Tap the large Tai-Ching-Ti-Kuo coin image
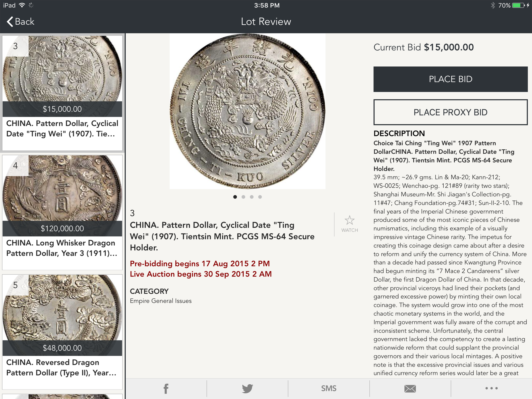Image resolution: width=532 pixels, height=399 pixels. [248, 111]
